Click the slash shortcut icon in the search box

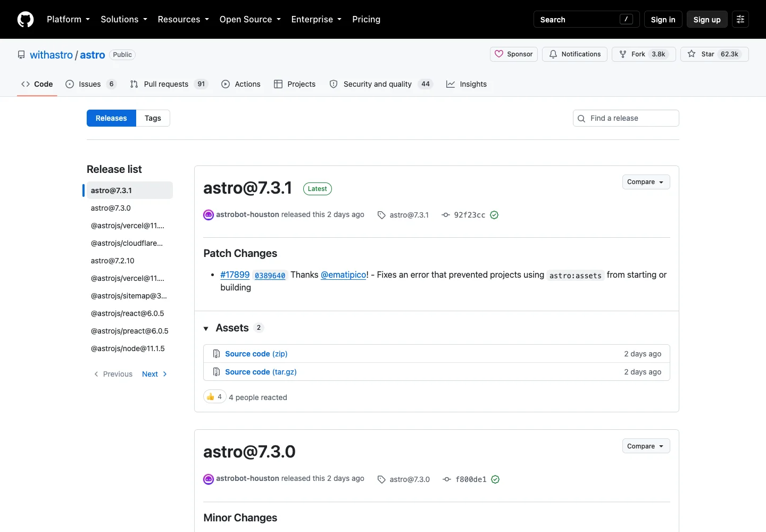(626, 19)
